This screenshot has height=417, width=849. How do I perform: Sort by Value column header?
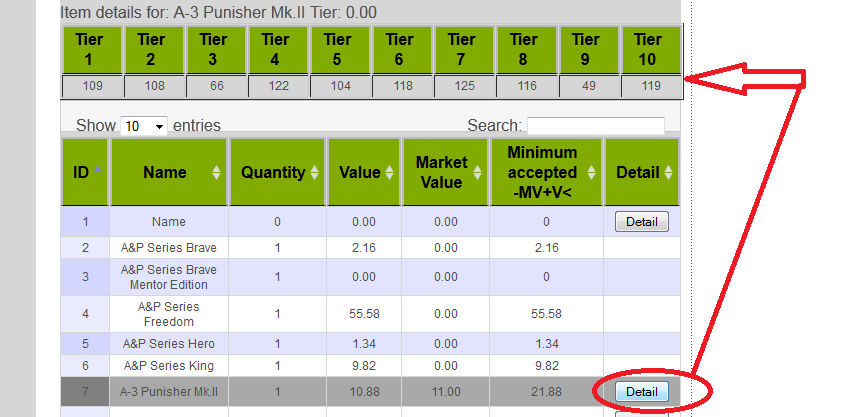tap(364, 172)
